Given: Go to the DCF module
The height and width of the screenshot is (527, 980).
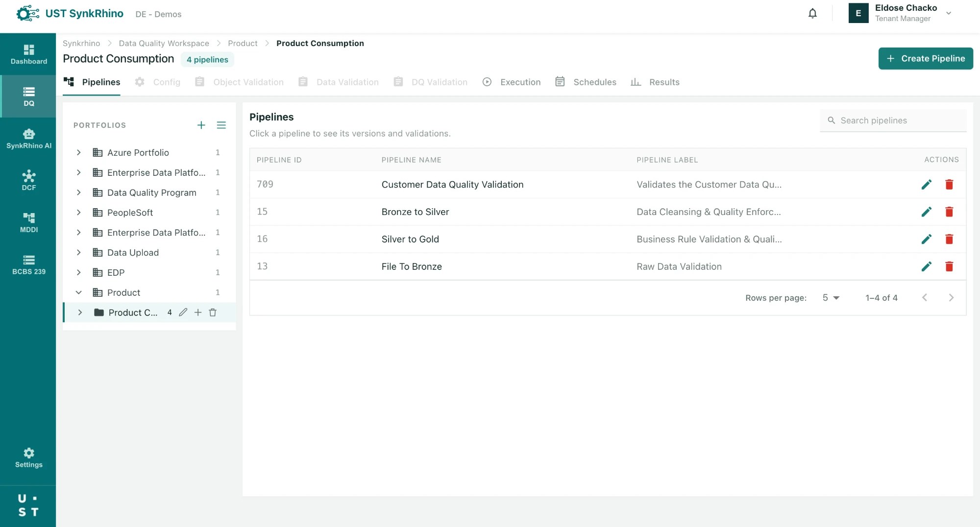Looking at the screenshot, I should (28, 180).
